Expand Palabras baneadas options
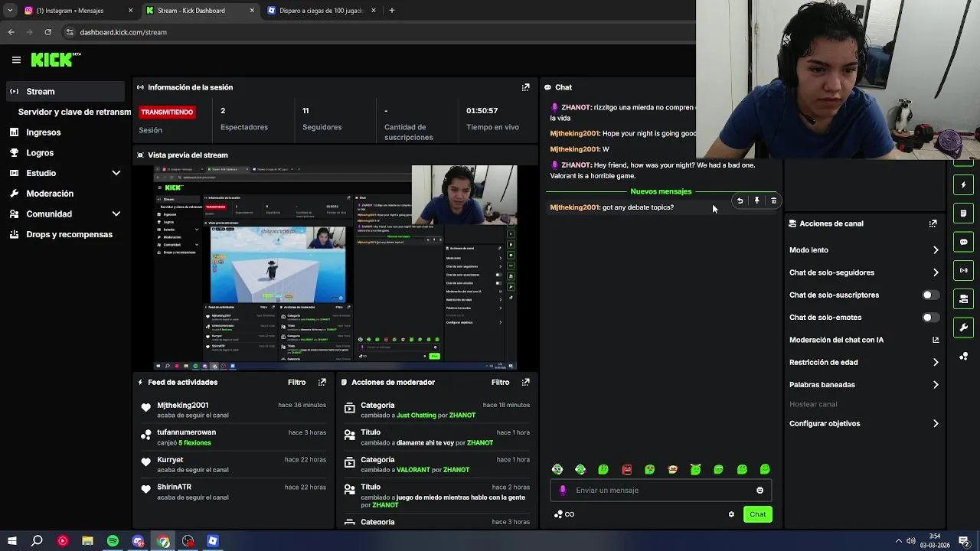 [936, 385]
